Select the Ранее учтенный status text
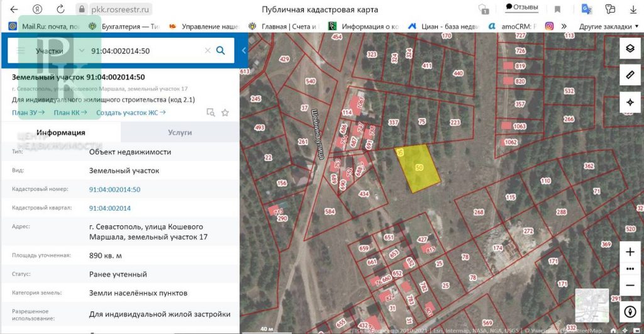 118,274
